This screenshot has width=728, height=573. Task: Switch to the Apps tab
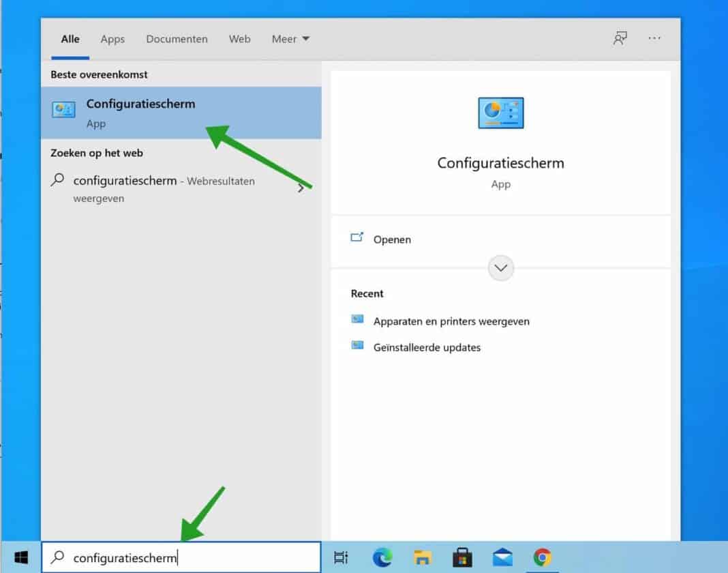112,39
